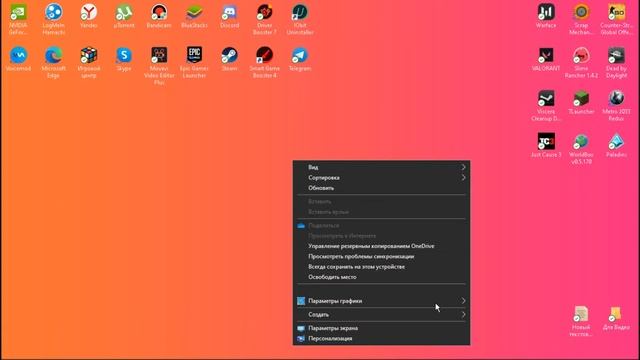
Task: Expand the Сортировка submenu arrow
Action: [463, 178]
